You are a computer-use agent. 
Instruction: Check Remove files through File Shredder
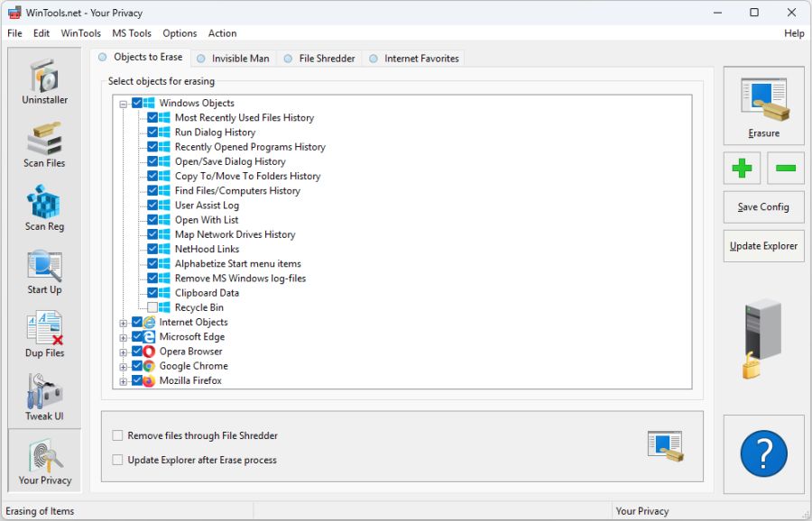click(117, 434)
